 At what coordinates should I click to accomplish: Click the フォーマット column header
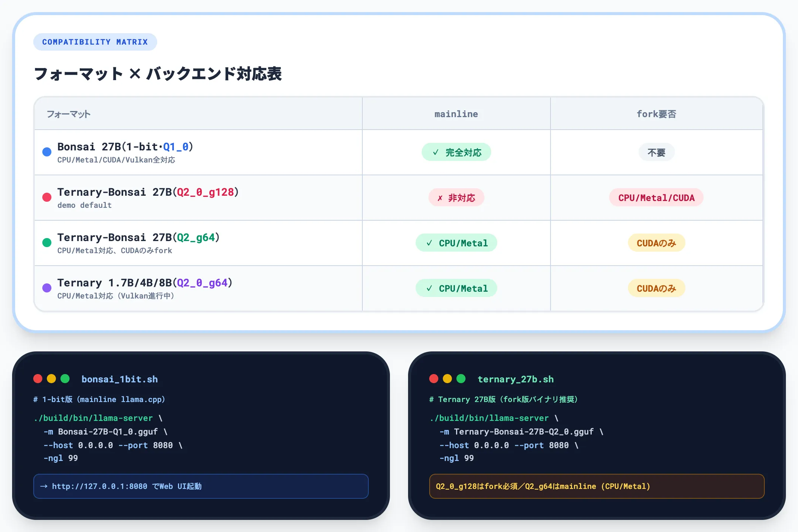(68, 114)
